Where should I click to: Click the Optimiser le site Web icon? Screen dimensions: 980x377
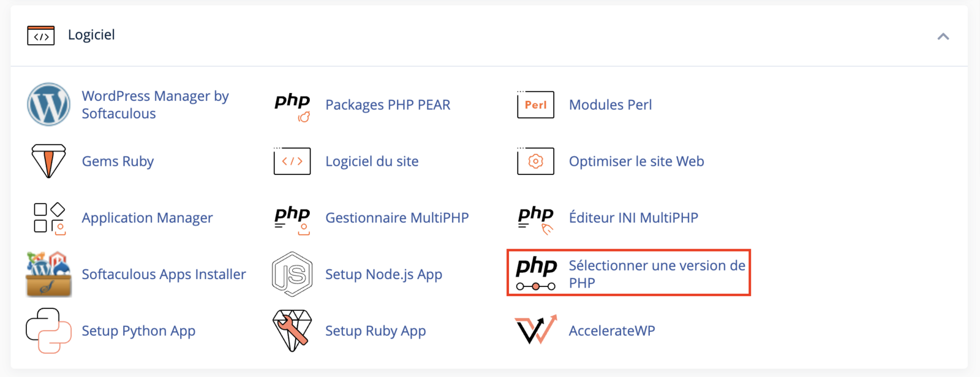point(535,161)
